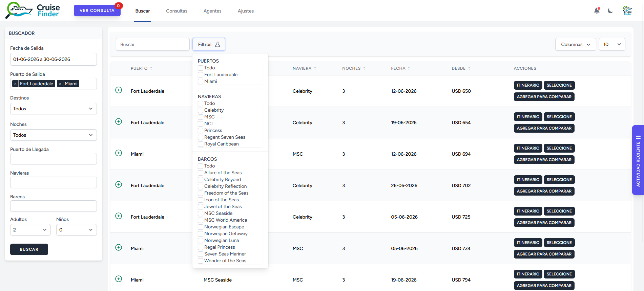Open the Columnas dropdown

[575, 44]
